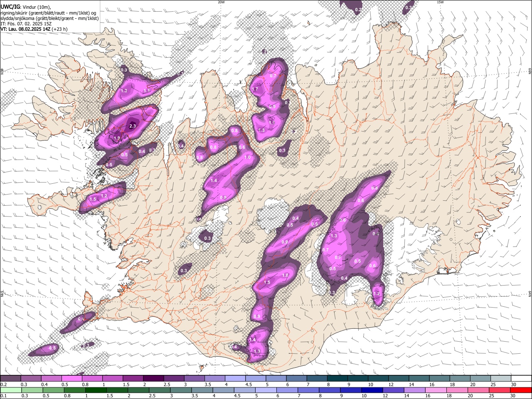
Task: Click the title text 'UWC/IG: Vindur (10m)'
Action: coord(26,7)
